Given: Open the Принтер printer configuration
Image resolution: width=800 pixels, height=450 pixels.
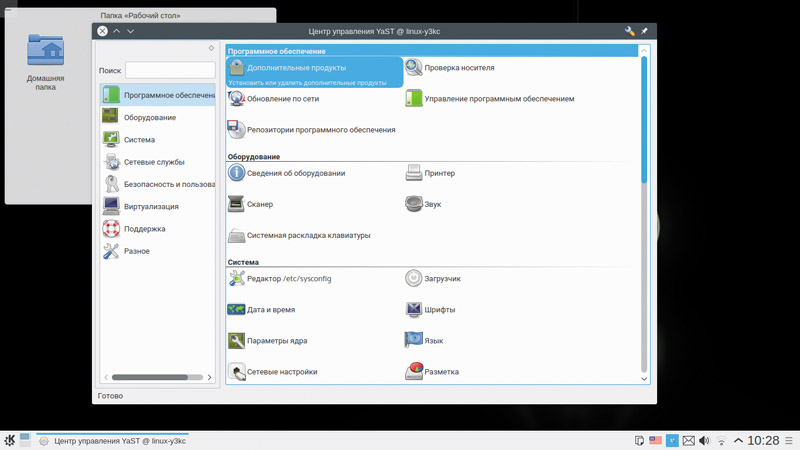Looking at the screenshot, I should 430,173.
